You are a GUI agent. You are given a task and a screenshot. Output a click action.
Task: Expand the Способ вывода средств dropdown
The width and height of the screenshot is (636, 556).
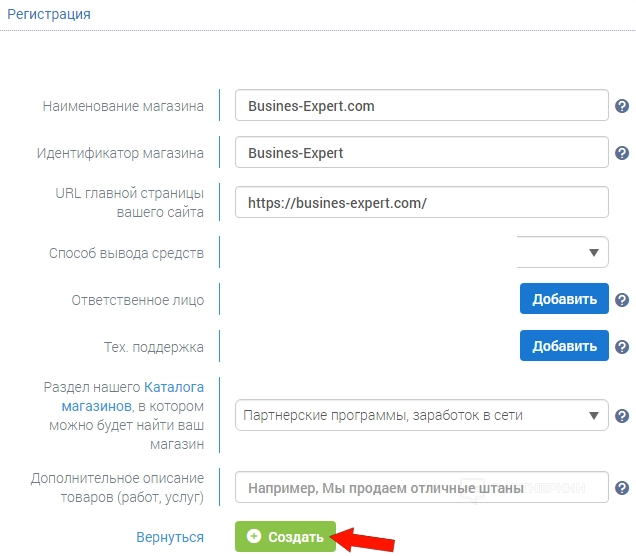[x=563, y=252]
